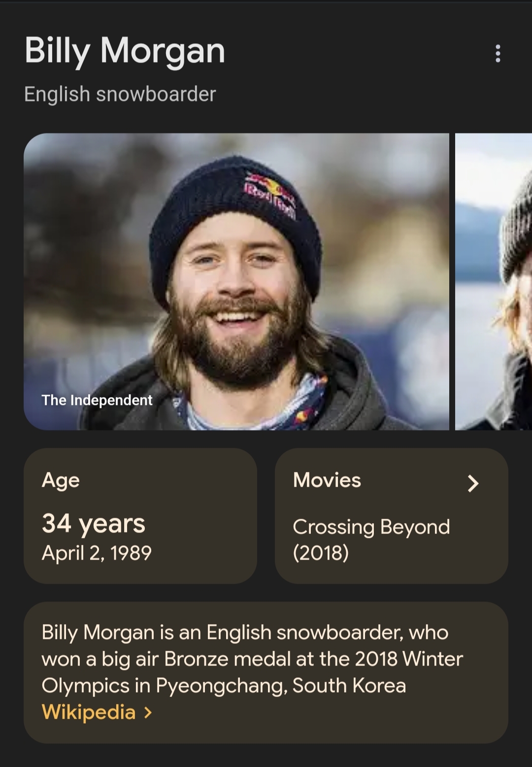
Task: Tap the Billy Morgan title heading
Action: (x=125, y=51)
